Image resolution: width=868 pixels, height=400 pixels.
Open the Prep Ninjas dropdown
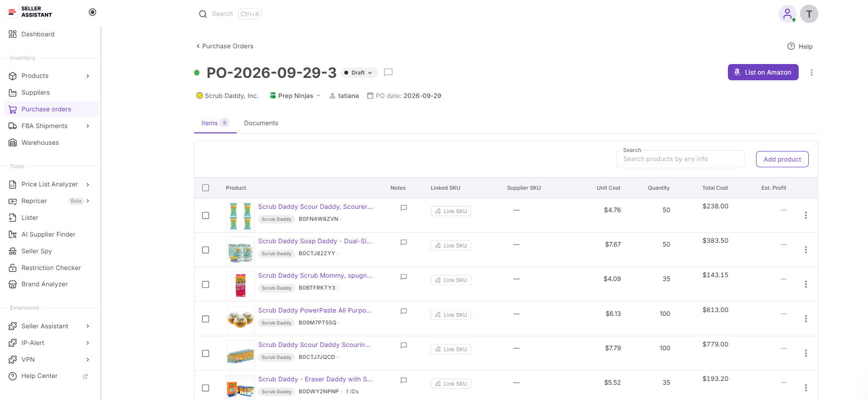(295, 96)
